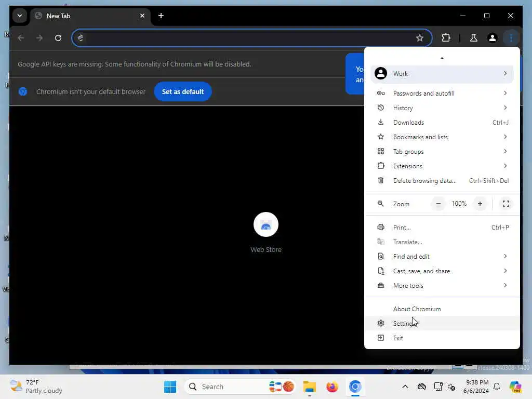Image resolution: width=532 pixels, height=399 pixels.
Task: Bookmark this tab with the star icon
Action: pyautogui.click(x=420, y=37)
